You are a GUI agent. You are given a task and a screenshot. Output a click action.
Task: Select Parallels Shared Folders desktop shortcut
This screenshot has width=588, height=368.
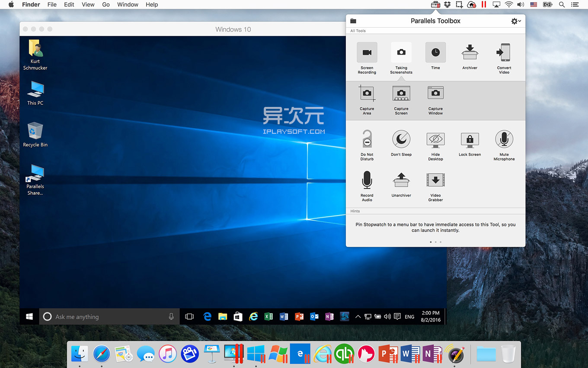coord(35,180)
